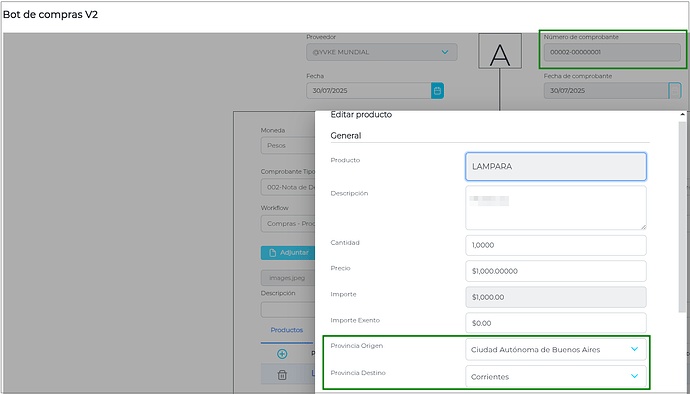The width and height of the screenshot is (690, 394).
Task: Open the Provincia Origen dropdown
Action: click(x=556, y=350)
